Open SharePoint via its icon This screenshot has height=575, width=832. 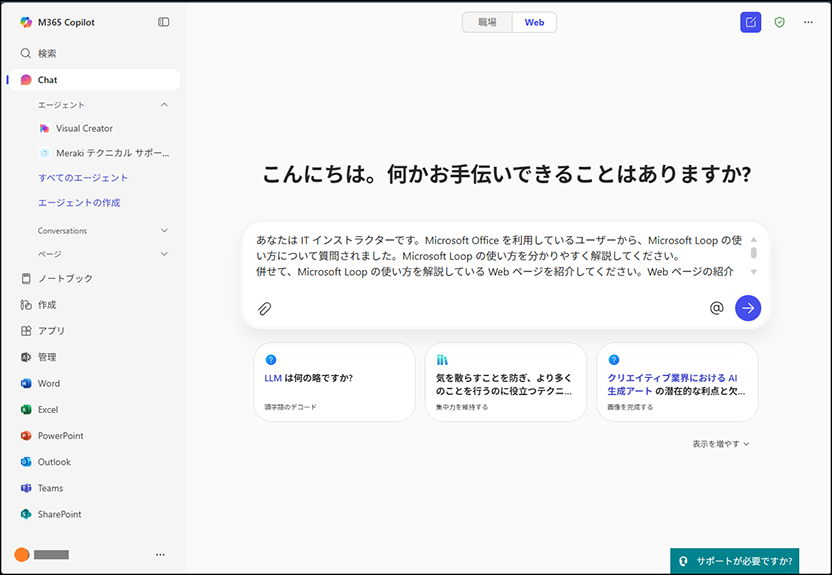tap(26, 514)
